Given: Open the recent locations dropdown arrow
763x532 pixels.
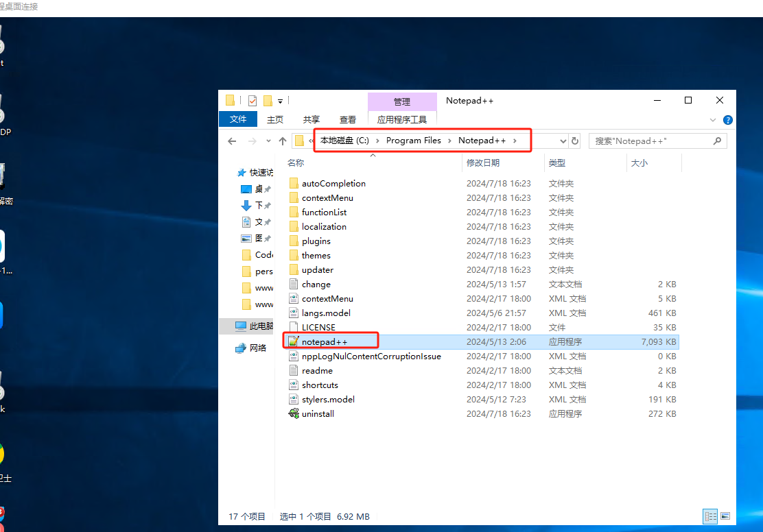Looking at the screenshot, I should pyautogui.click(x=267, y=141).
